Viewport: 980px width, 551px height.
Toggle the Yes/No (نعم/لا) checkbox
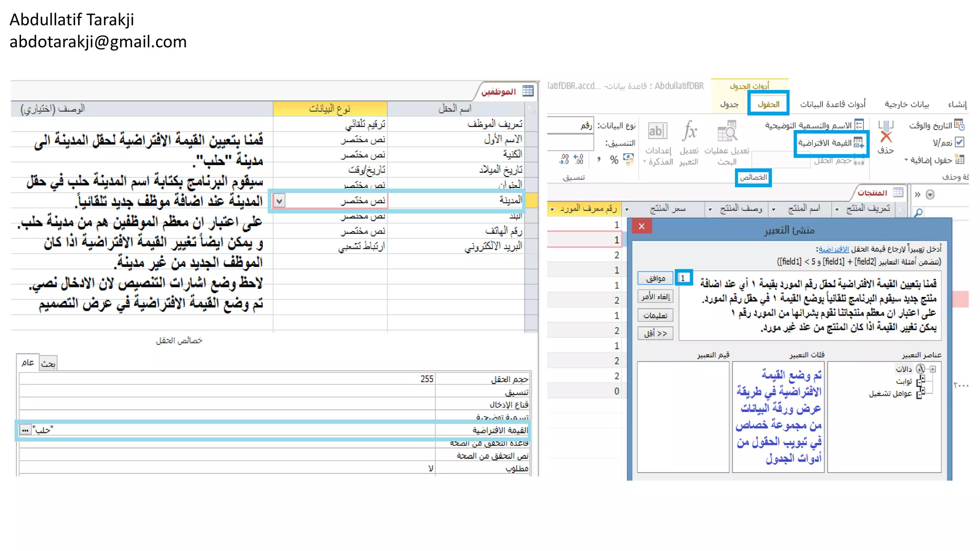(959, 143)
